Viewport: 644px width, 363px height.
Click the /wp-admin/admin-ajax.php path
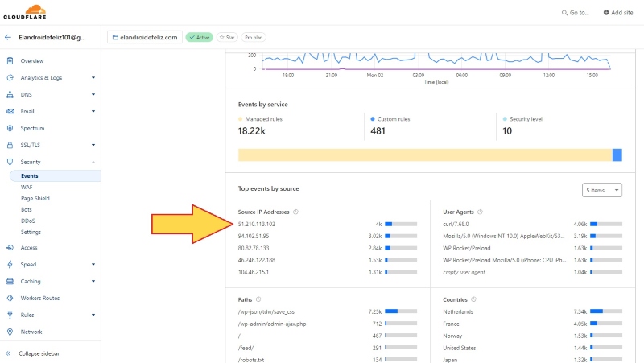click(272, 324)
